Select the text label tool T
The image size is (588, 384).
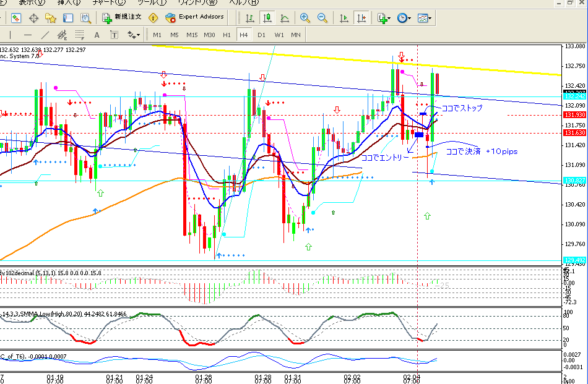(115, 35)
